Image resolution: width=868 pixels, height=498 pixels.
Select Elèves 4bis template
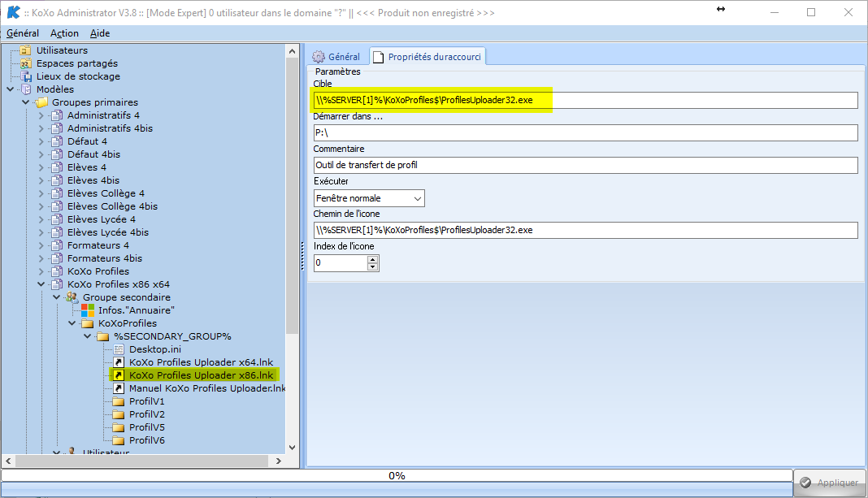click(93, 180)
